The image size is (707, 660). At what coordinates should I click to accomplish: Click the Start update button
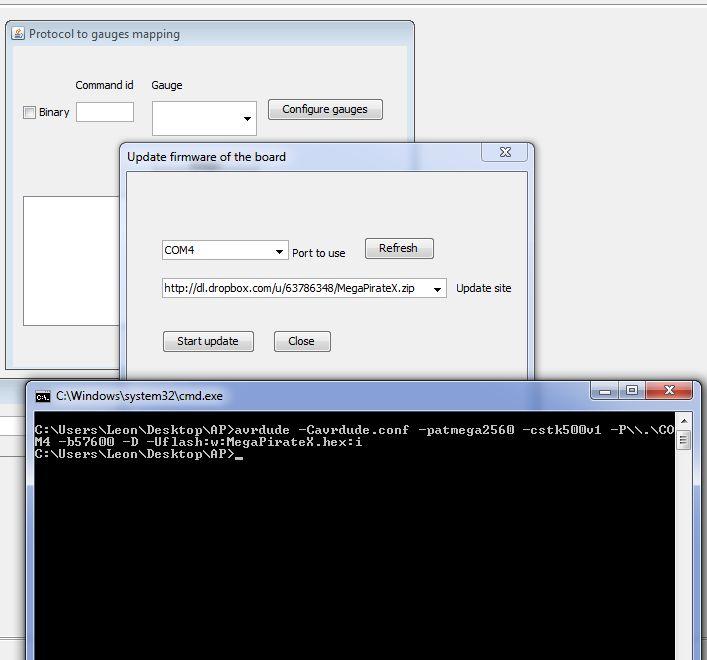pyautogui.click(x=208, y=341)
